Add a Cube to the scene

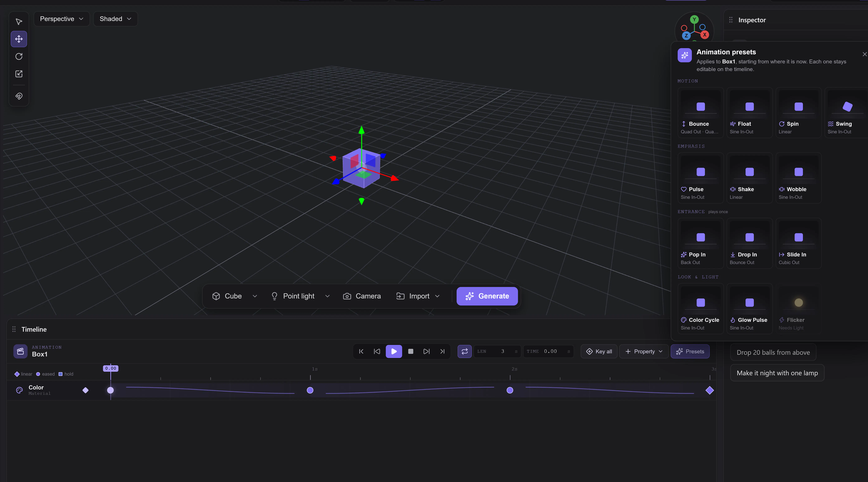pyautogui.click(x=227, y=296)
